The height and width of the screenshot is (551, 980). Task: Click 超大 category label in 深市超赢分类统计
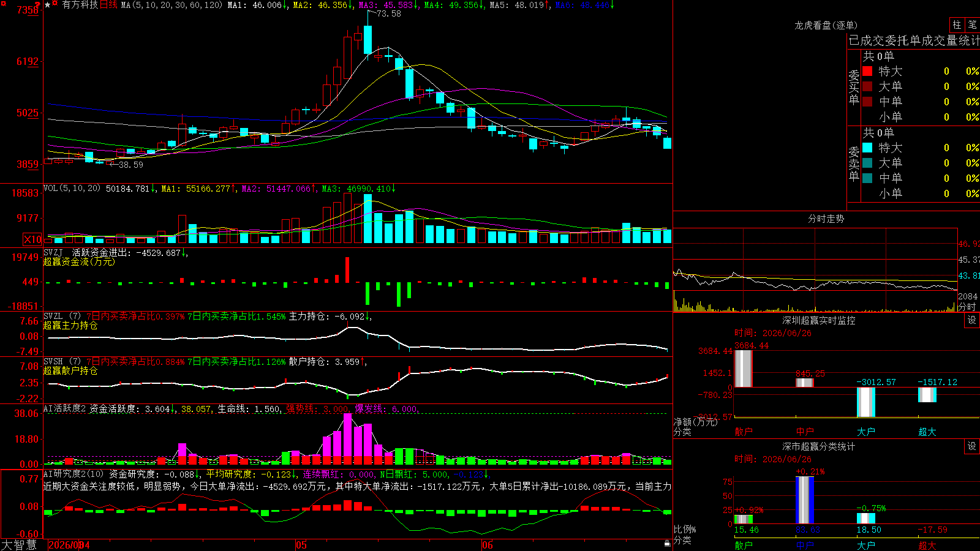click(927, 545)
